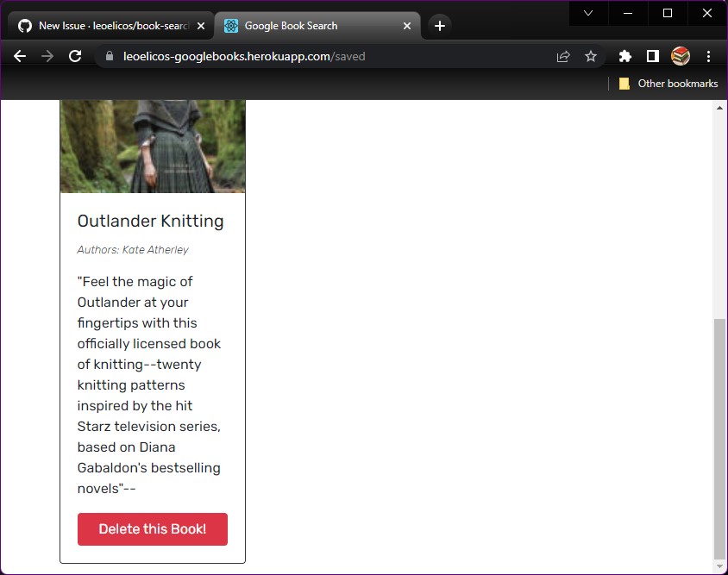The height and width of the screenshot is (575, 728).
Task: Open the Chrome three-dot menu
Action: point(708,56)
